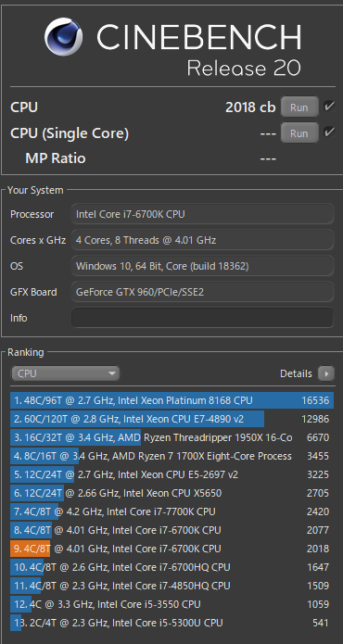Select highlighted ranking row scoring 2018
This screenshot has width=343, height=644.
tap(172, 549)
